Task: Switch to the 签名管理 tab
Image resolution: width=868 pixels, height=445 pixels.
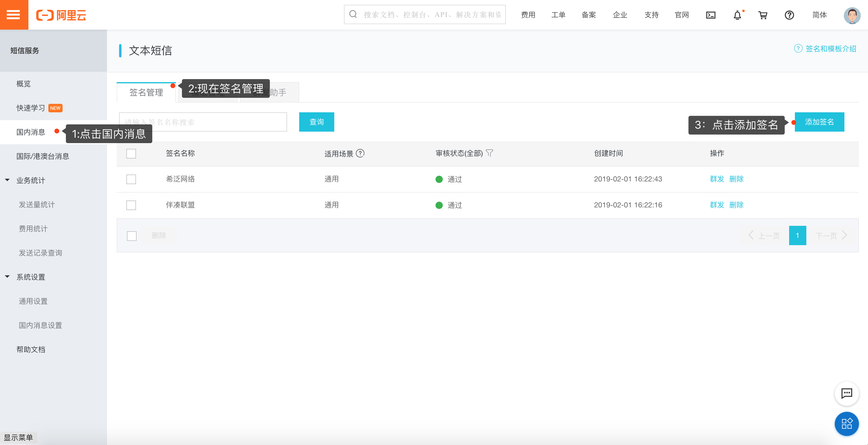Action: [146, 92]
